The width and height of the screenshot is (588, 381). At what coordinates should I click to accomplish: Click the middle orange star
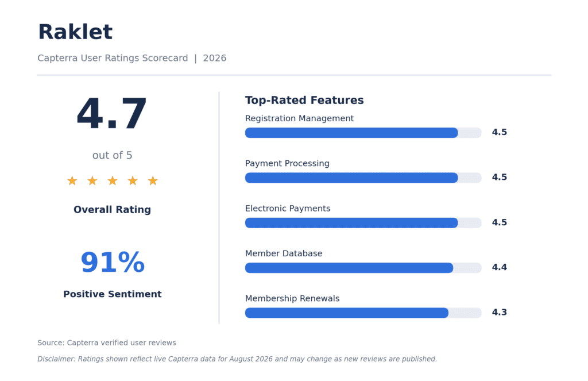(x=113, y=181)
